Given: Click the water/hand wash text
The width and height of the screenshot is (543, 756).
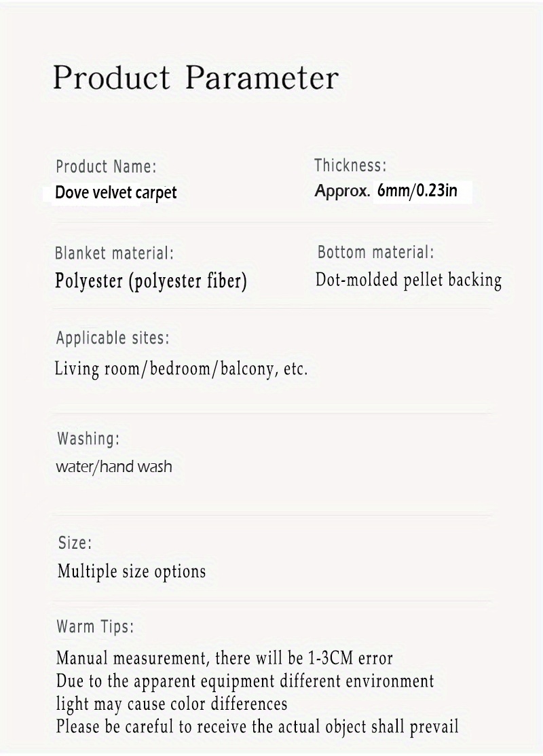Looking at the screenshot, I should 114,467.
